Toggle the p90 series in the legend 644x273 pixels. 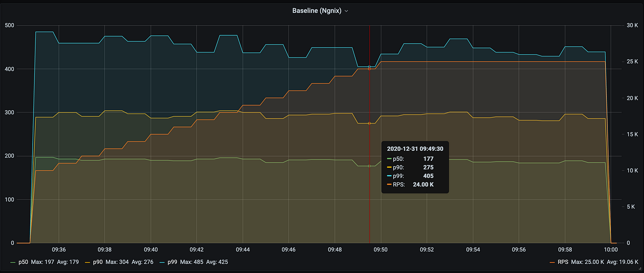tap(98, 262)
